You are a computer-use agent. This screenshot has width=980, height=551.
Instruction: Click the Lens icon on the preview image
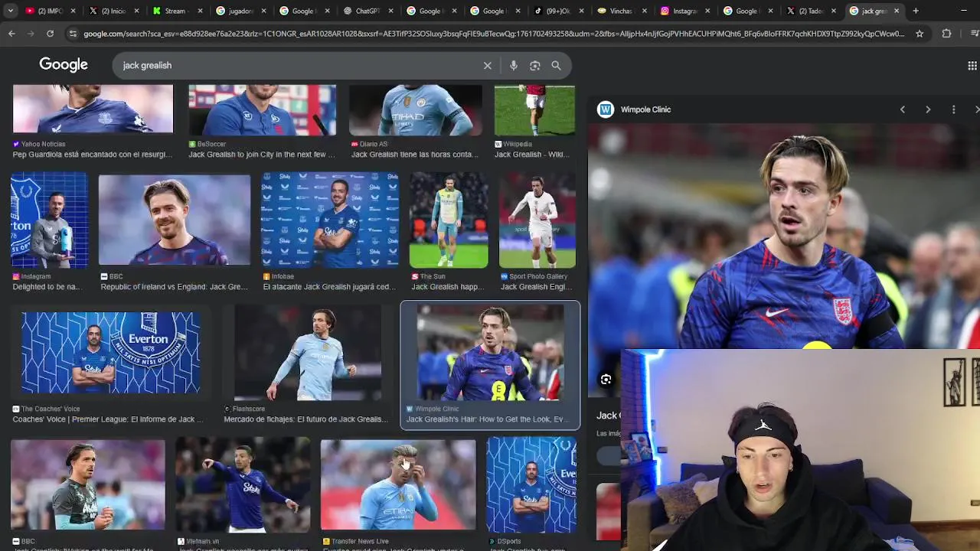(606, 380)
